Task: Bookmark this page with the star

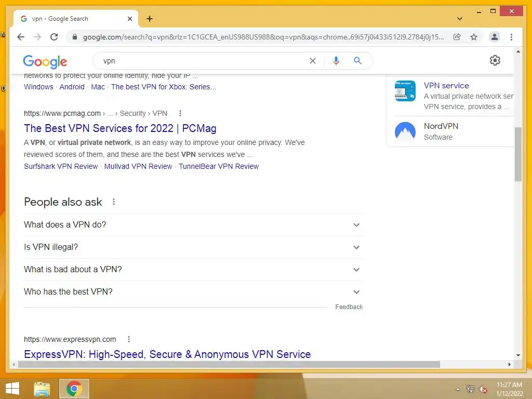Action: coord(474,37)
